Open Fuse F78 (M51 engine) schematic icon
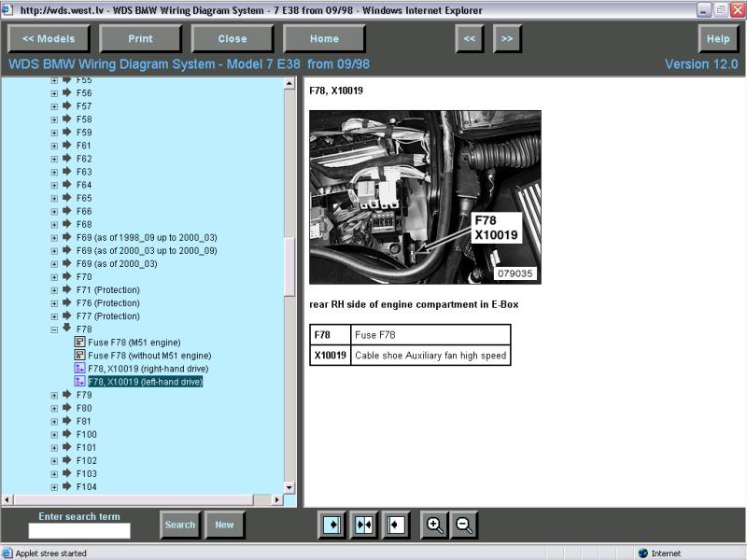 (80, 343)
